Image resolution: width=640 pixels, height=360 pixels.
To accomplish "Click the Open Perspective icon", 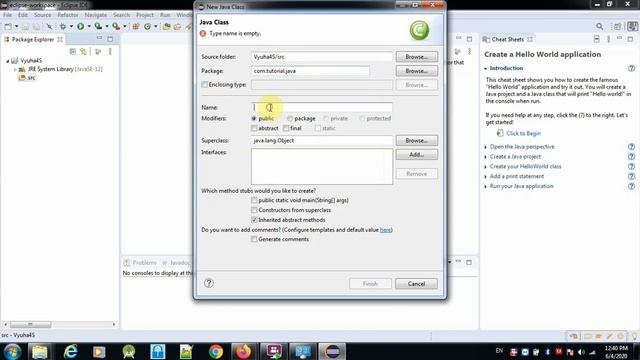I will coord(618,27).
